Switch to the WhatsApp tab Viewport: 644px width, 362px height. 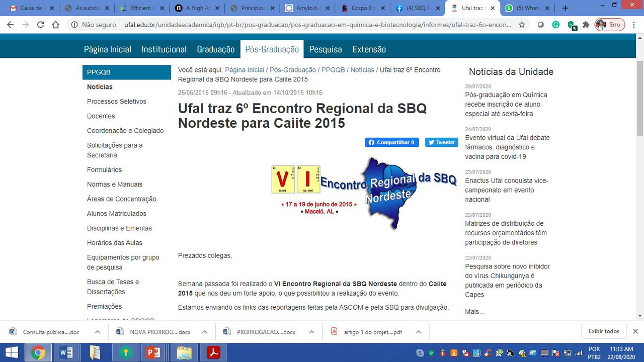tap(528, 8)
